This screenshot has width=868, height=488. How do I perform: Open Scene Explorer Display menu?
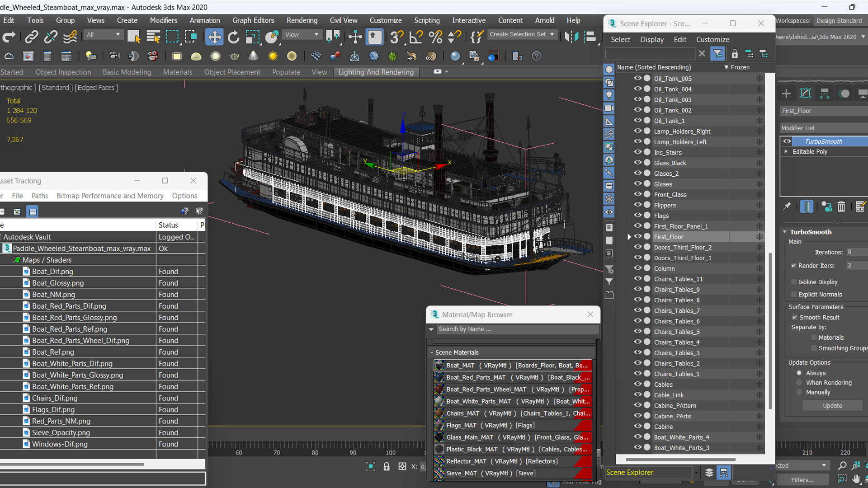[652, 40]
